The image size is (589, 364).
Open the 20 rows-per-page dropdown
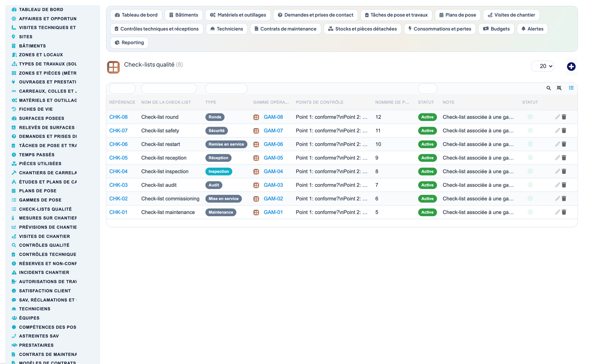click(543, 66)
